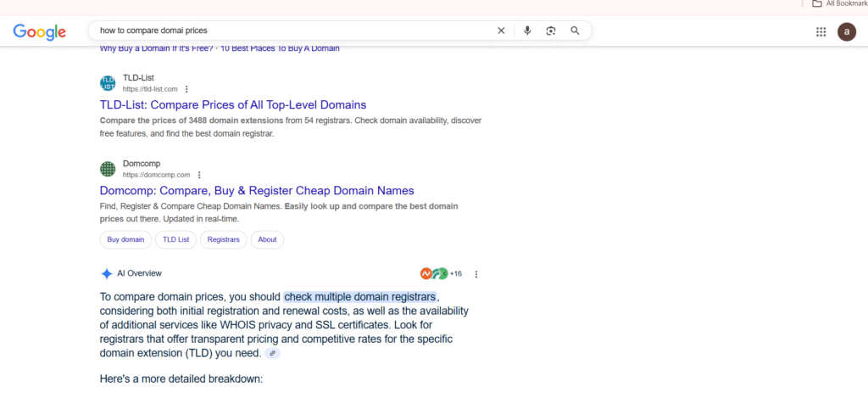The width and height of the screenshot is (868, 398).
Task: Open the Google apps grid
Action: click(x=821, y=31)
